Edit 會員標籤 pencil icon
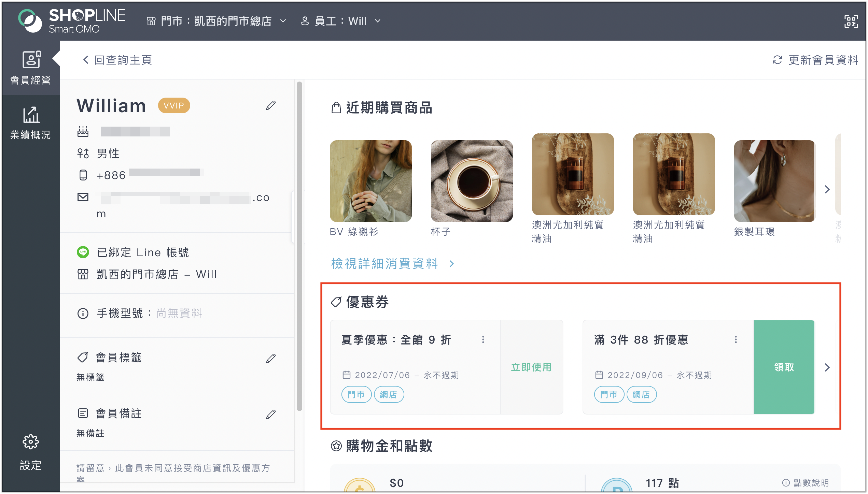The width and height of the screenshot is (868, 494). [271, 358]
